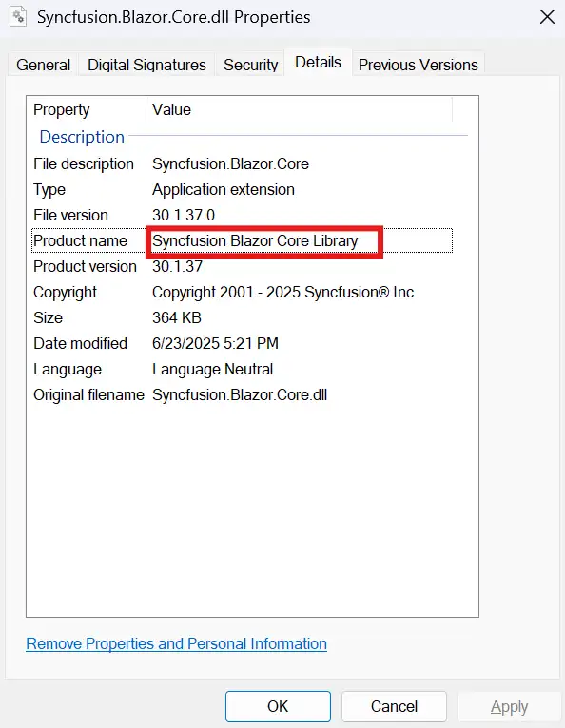Select the Language property label
Image resolution: width=565 pixels, height=728 pixels.
[68, 369]
